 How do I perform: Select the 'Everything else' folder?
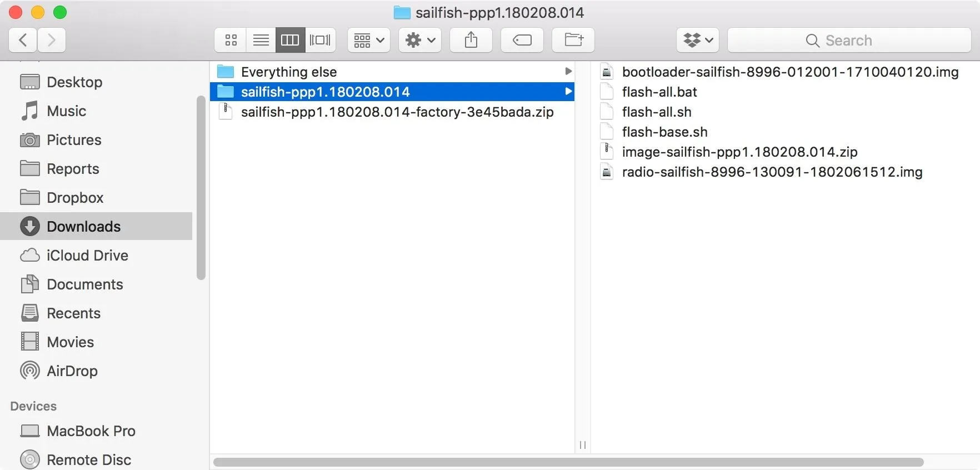point(392,72)
